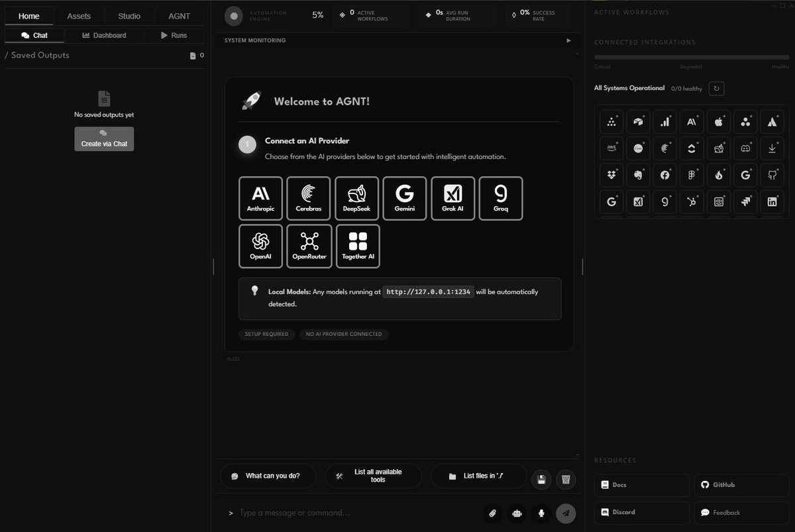
Task: Click the integrations health status bar
Action: pyautogui.click(x=692, y=58)
